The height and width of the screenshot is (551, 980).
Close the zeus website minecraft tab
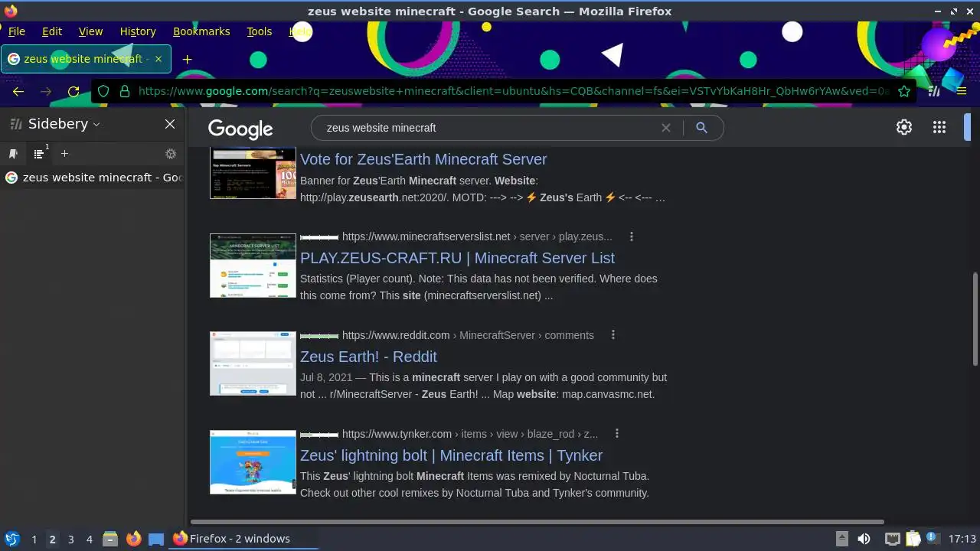tap(158, 59)
